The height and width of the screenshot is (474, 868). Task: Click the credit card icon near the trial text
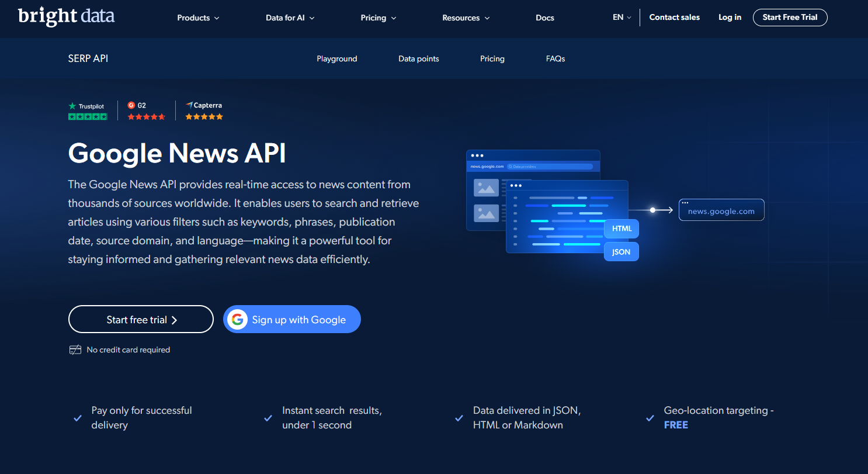point(75,349)
